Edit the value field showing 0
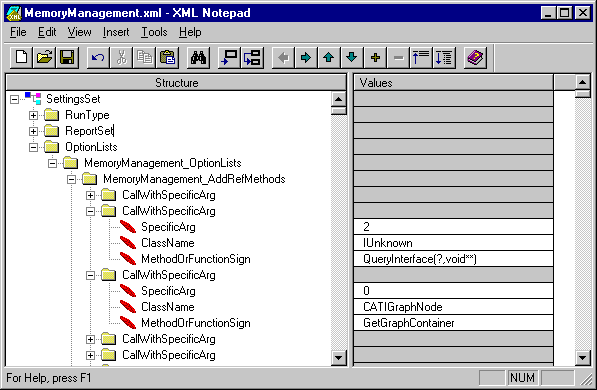This screenshot has height=390, width=597. coord(453,291)
